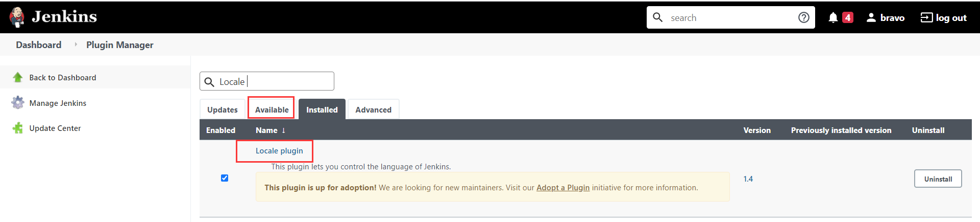980x222 pixels.
Task: Open notifications via the bell icon
Action: tap(833, 18)
